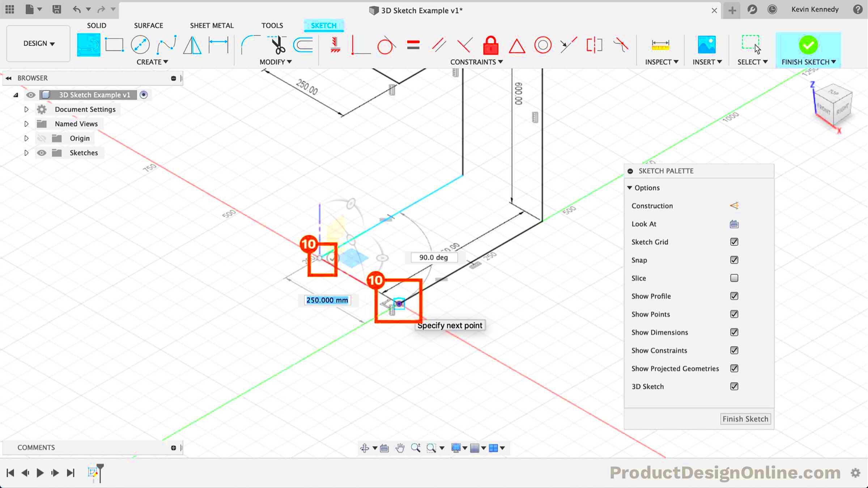Expand the Origin folder in browser
Screen dimensions: 868x488
[26, 138]
